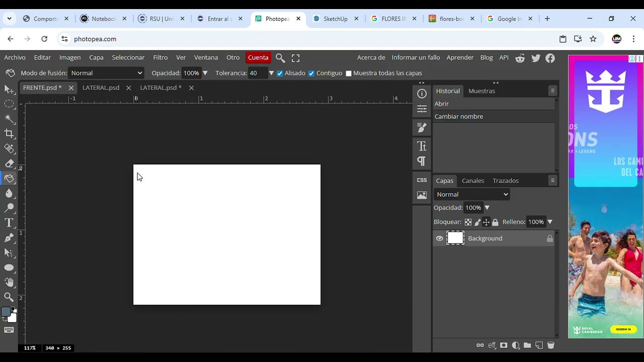
Task: Click the red Cuenta button
Action: click(258, 57)
